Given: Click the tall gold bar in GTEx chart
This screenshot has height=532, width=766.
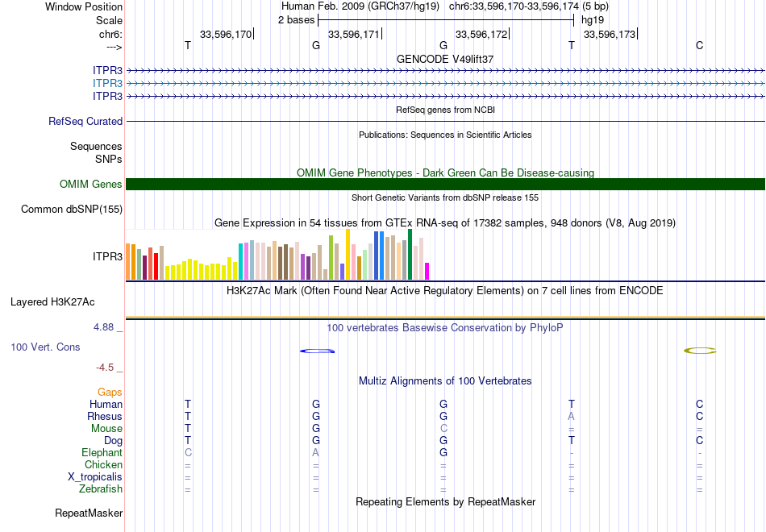Looking at the screenshot, I should click(348, 255).
